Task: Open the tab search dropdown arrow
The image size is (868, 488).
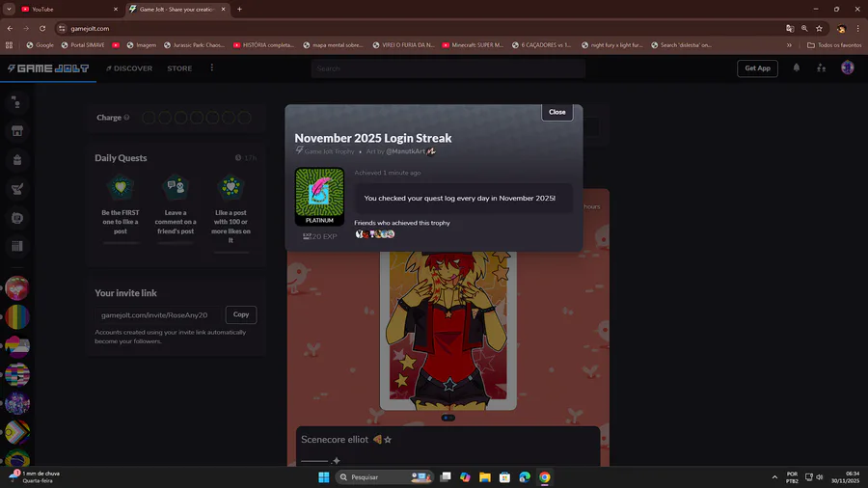Action: pos(9,9)
